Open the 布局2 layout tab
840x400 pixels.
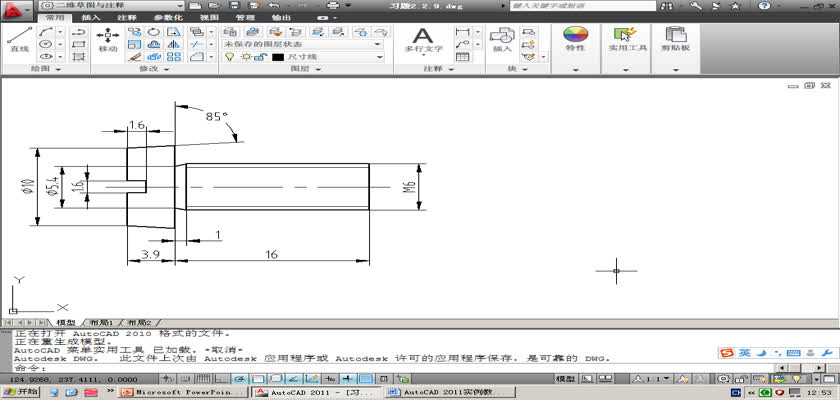(x=138, y=323)
